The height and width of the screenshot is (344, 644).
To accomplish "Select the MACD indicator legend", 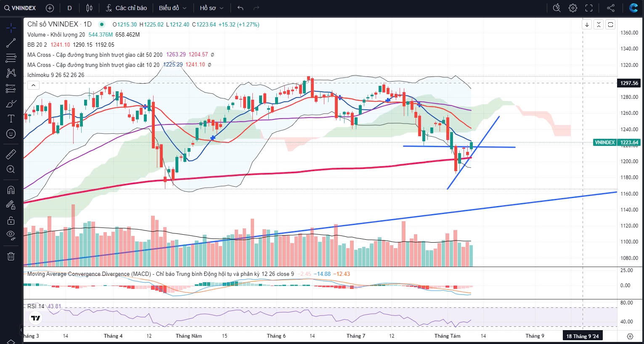I will tap(160, 274).
